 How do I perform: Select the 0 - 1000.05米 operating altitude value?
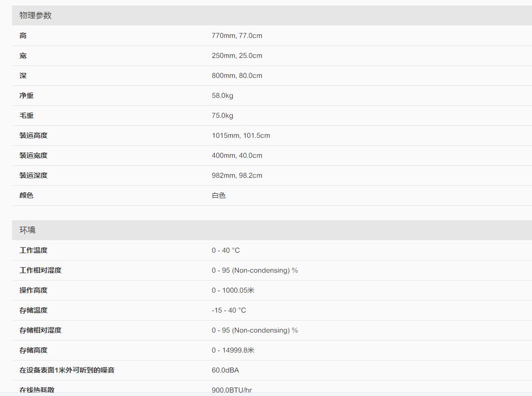pyautogui.click(x=233, y=290)
